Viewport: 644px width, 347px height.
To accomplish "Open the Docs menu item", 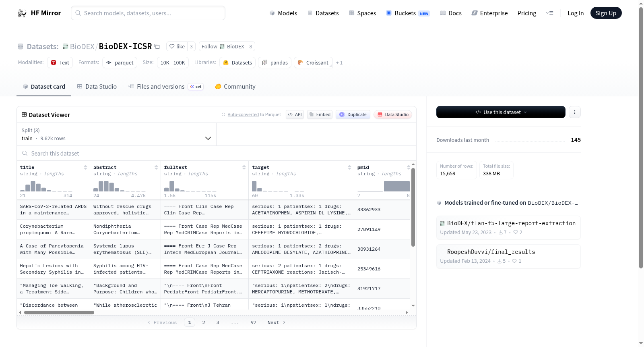I will (x=451, y=13).
